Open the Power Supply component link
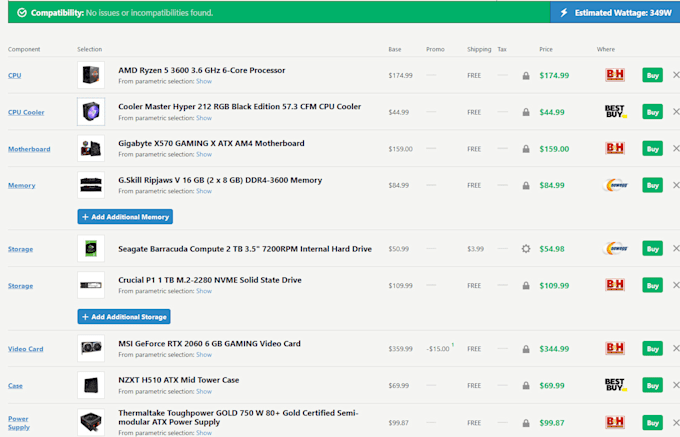 (x=19, y=423)
